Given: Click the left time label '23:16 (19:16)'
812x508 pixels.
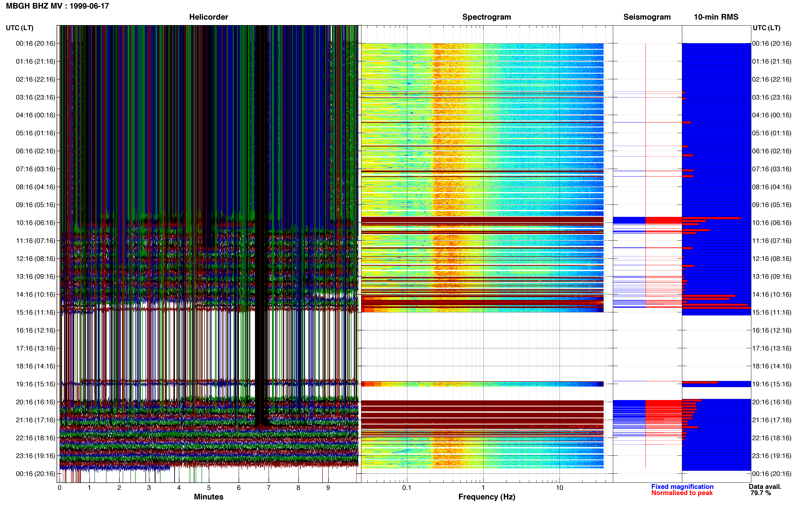Looking at the screenshot, I should (36, 456).
